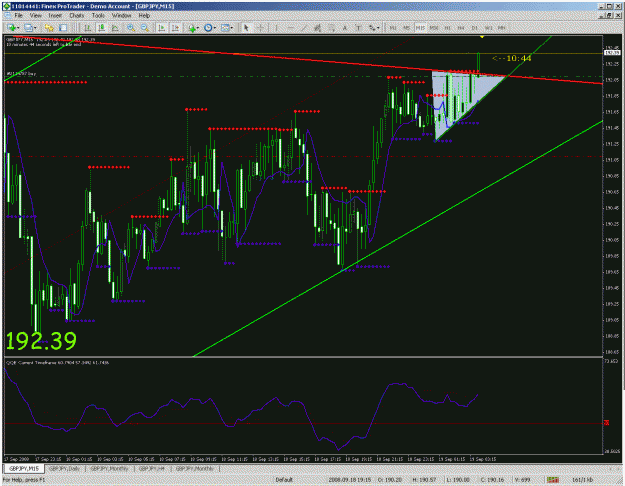
Task: Zoom out of the chart
Action: click(x=145, y=28)
